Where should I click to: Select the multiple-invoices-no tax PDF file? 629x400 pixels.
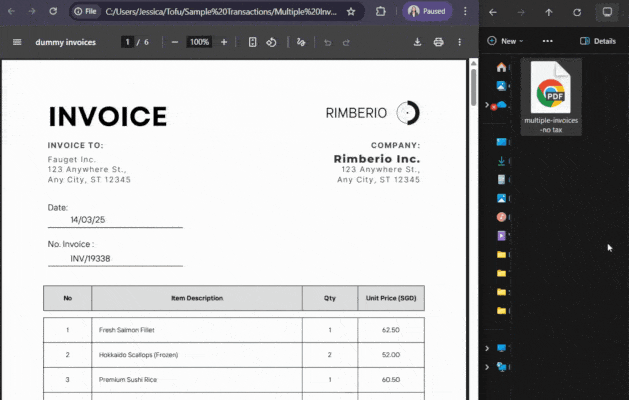click(x=551, y=97)
